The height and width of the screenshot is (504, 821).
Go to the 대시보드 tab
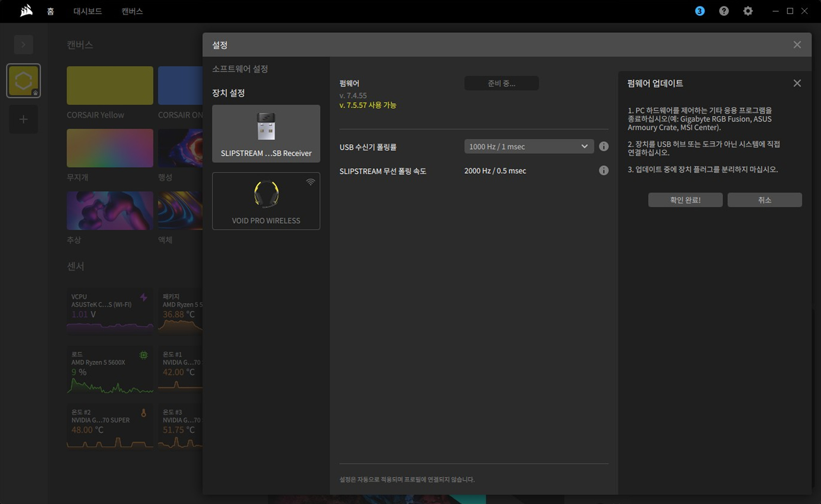[88, 12]
